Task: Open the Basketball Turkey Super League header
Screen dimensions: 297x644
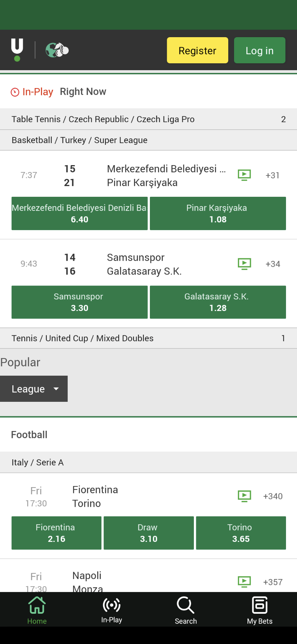Action: 148,140
